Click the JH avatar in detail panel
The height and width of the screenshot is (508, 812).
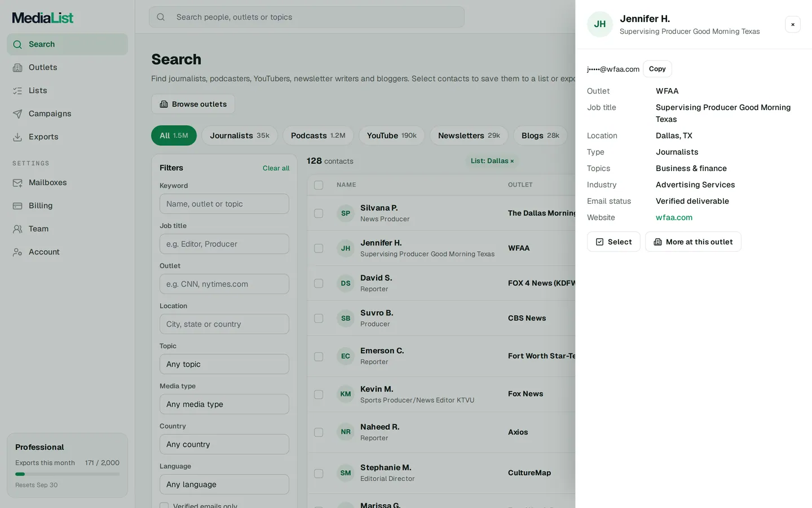[x=600, y=24]
